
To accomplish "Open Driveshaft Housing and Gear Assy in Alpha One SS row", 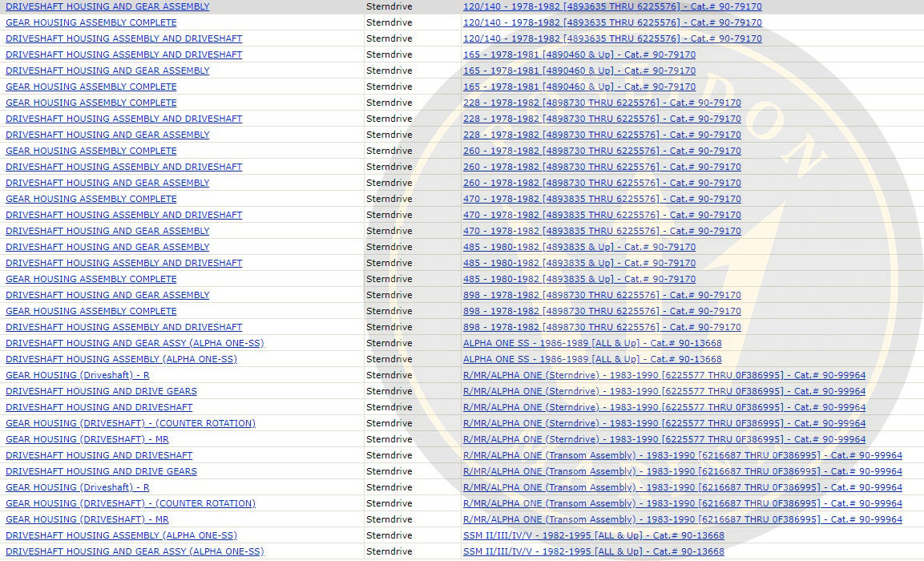I will point(134,343).
